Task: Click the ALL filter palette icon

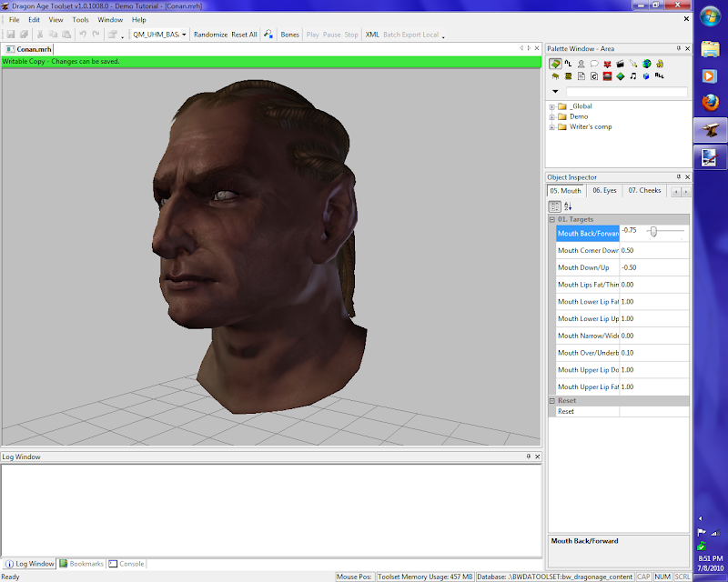Action: coord(659,76)
